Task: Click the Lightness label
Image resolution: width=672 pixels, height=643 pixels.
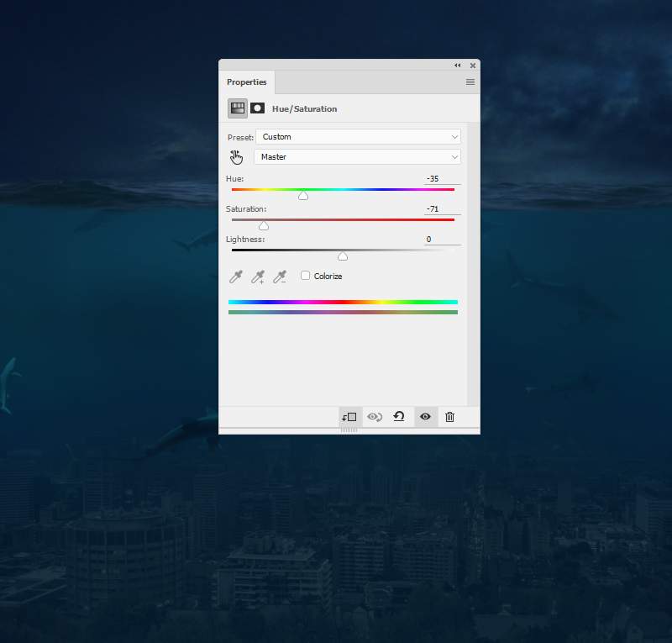Action: [x=245, y=240]
